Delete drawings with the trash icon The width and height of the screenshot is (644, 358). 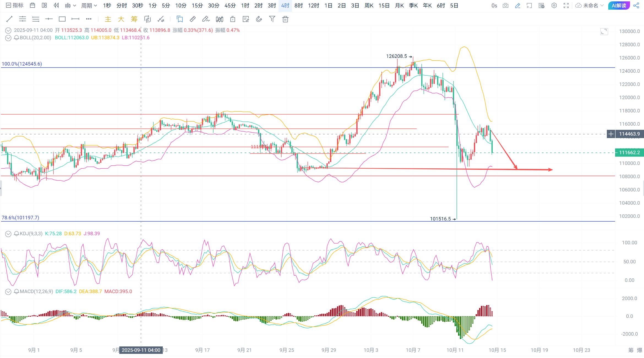(x=285, y=19)
